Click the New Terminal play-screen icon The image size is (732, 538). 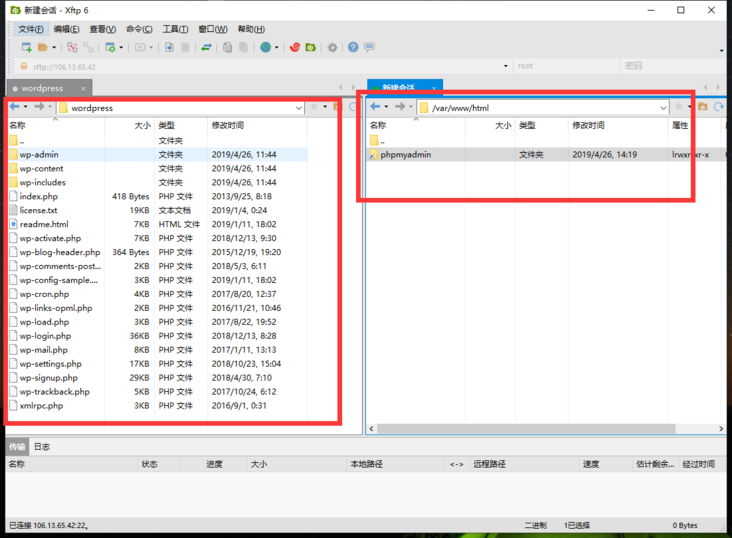(x=140, y=47)
